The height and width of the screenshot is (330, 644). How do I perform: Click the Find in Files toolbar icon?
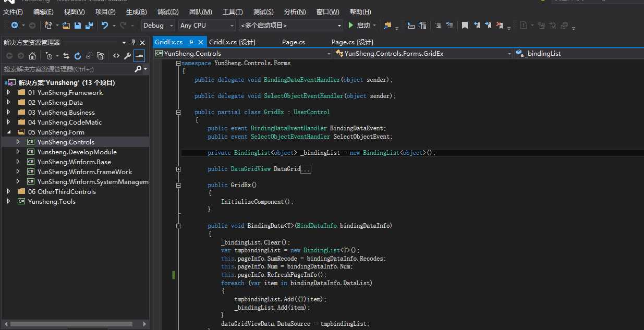click(x=387, y=25)
